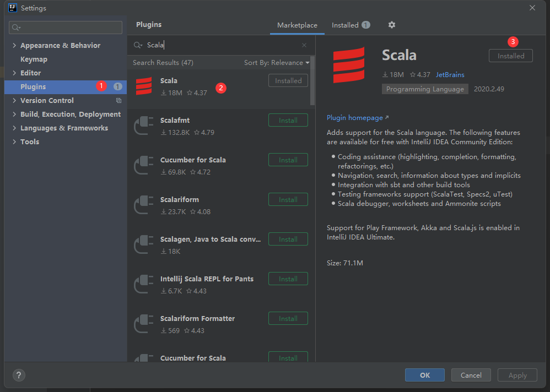Click the Cancel button

coord(471,375)
